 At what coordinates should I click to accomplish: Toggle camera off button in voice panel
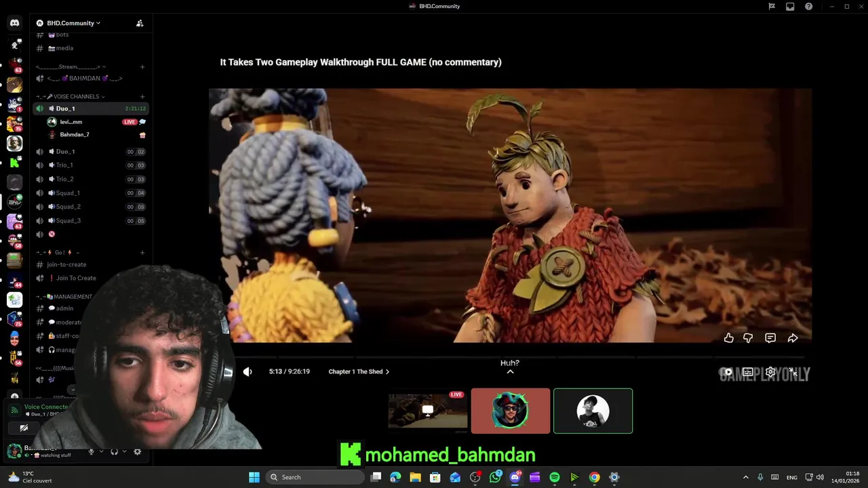pos(24,428)
